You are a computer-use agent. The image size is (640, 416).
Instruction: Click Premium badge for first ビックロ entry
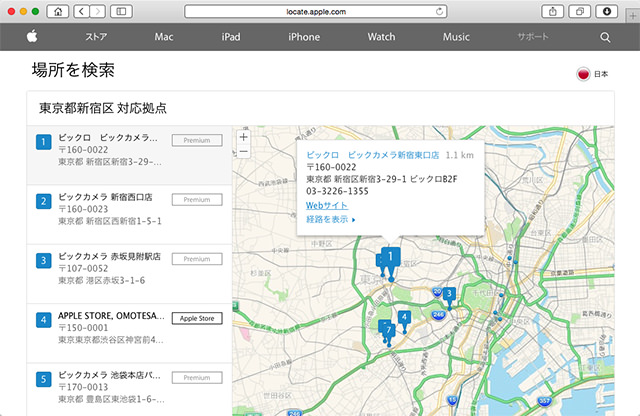[197, 140]
